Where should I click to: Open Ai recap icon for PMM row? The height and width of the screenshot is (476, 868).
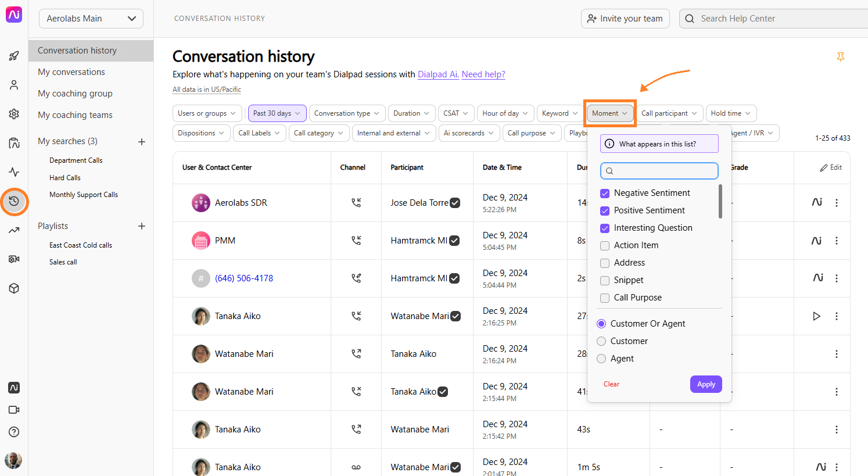(817, 240)
